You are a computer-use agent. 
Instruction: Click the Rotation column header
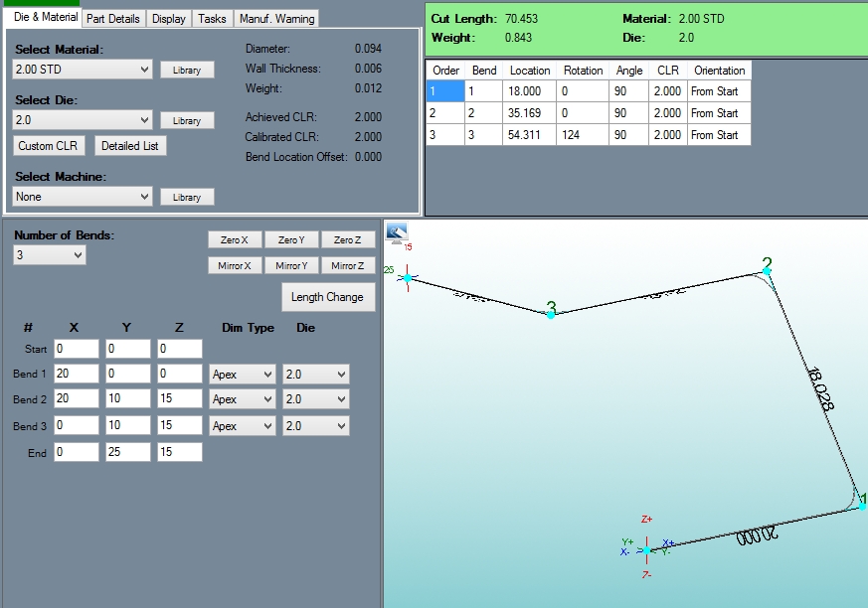click(x=583, y=71)
